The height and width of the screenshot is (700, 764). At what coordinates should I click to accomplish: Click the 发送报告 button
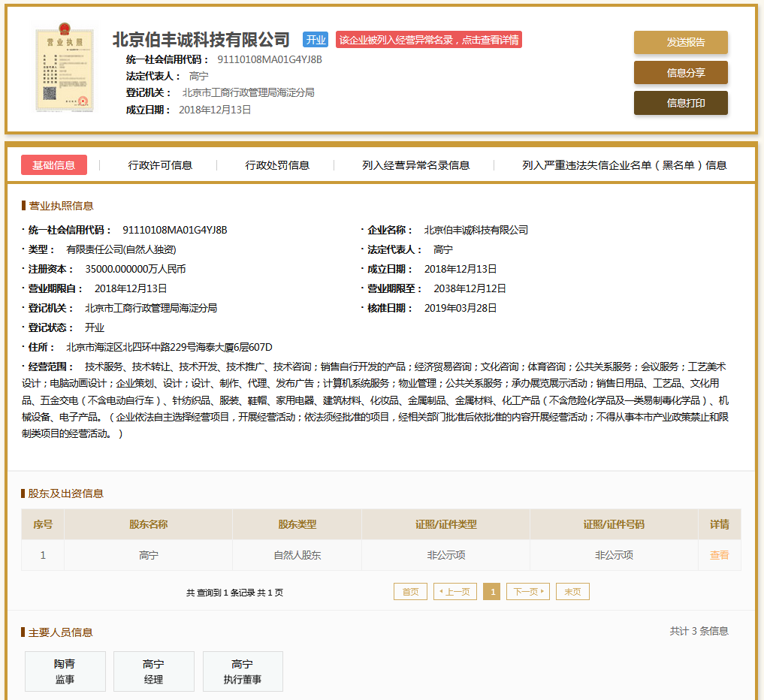click(x=680, y=43)
